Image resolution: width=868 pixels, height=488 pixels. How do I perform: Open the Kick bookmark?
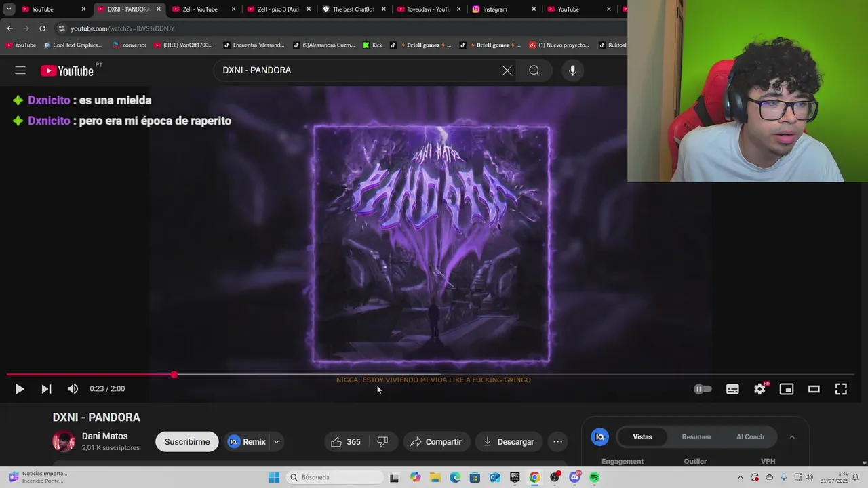click(x=373, y=45)
